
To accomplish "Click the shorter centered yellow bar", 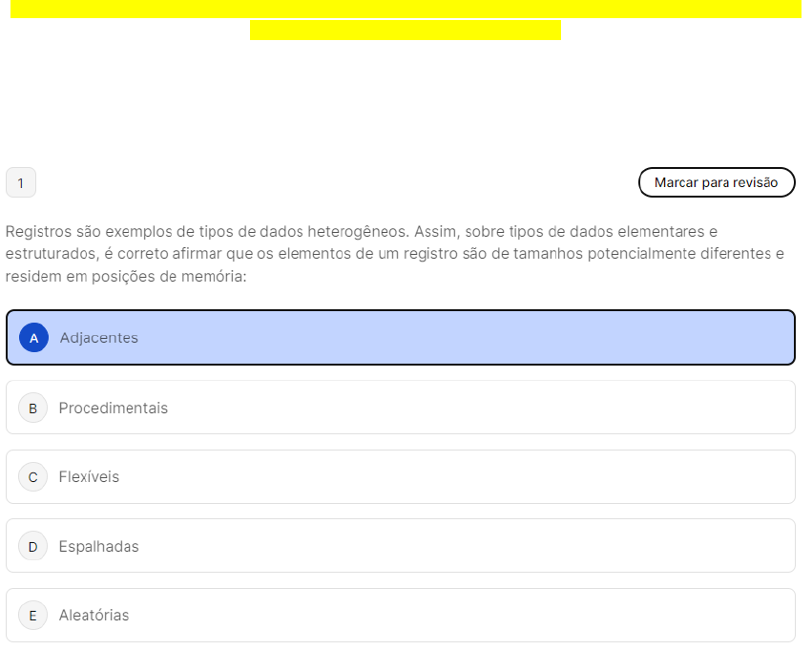I will click(405, 31).
